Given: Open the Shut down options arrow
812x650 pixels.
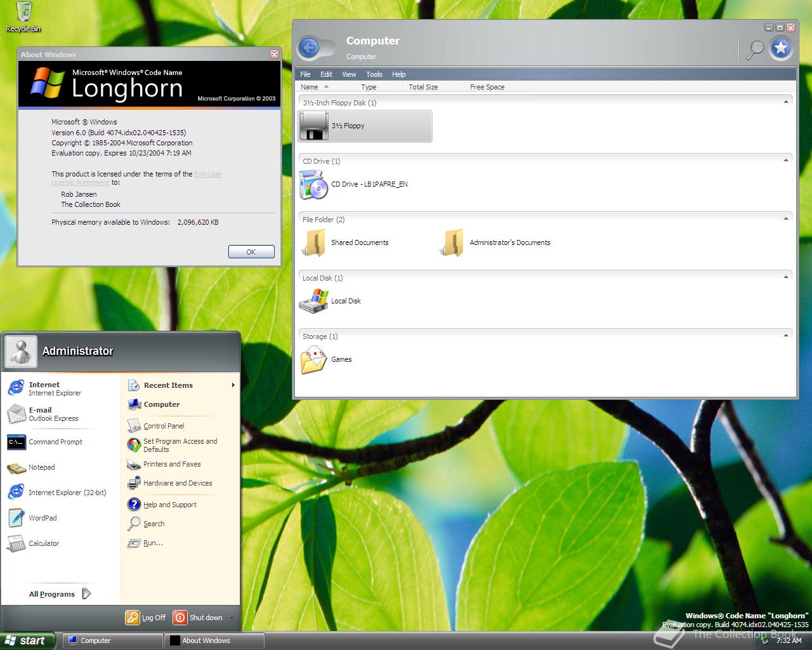Looking at the screenshot, I should point(232,618).
